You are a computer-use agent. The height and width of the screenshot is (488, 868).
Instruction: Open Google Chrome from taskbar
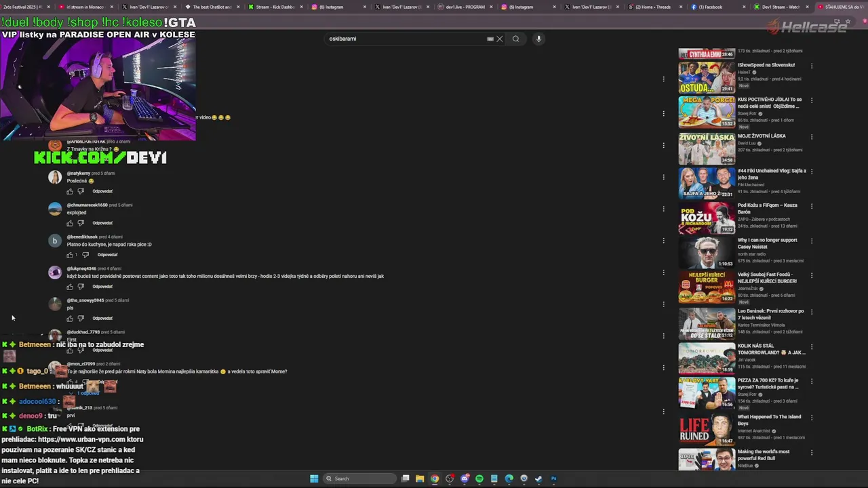point(435,479)
